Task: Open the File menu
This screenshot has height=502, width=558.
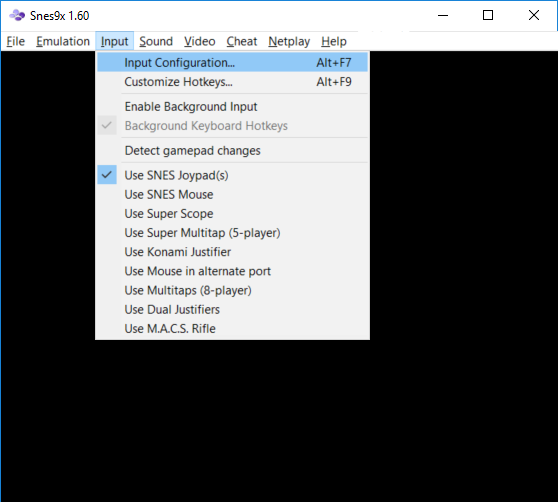Action: click(x=16, y=41)
